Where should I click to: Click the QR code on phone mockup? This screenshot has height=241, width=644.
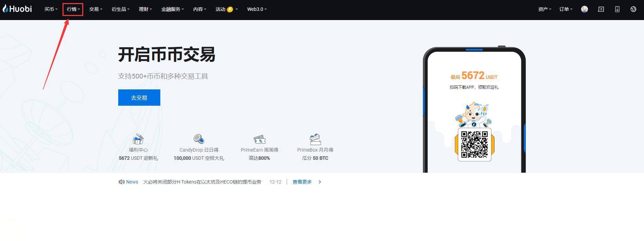click(475, 144)
